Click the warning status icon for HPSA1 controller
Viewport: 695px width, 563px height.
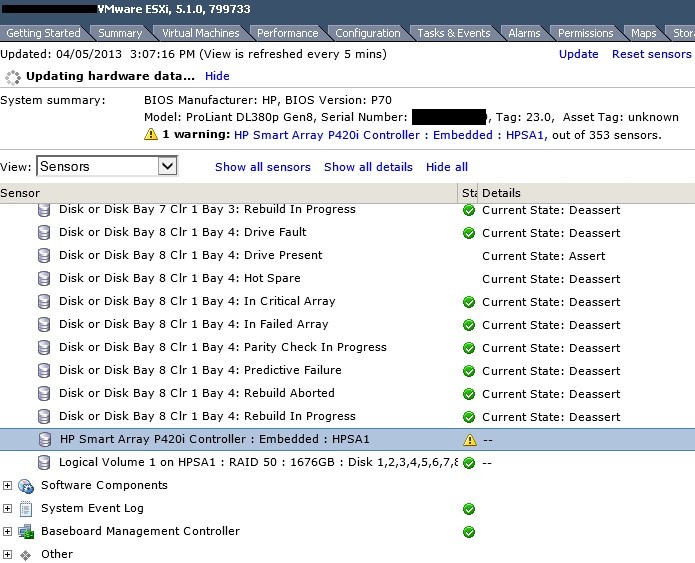pyautogui.click(x=469, y=440)
